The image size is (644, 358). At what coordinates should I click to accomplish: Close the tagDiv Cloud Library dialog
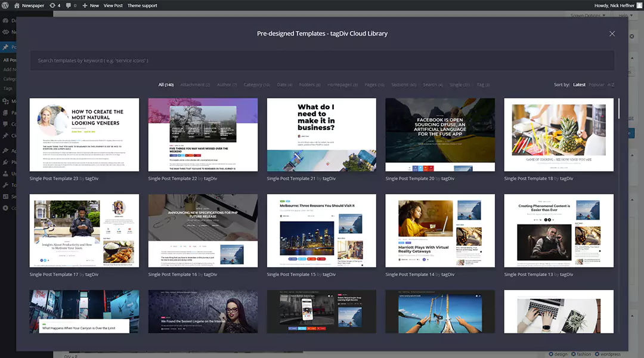tap(612, 33)
